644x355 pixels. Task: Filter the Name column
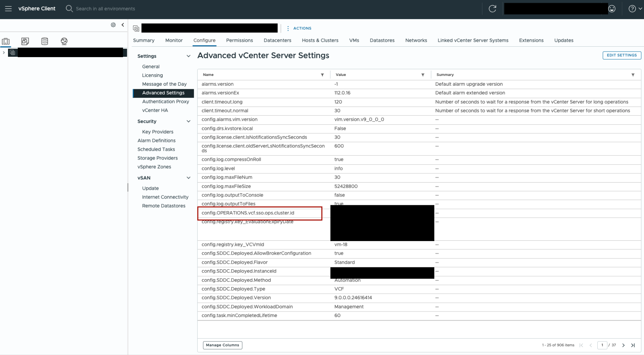click(x=322, y=75)
